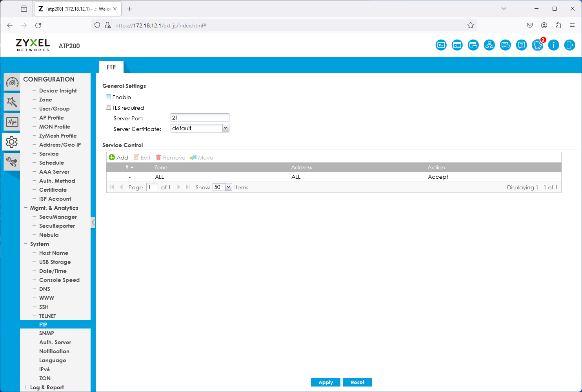Enable the FTP service checkbox
Screen dimensions: 582x392
(x=109, y=97)
